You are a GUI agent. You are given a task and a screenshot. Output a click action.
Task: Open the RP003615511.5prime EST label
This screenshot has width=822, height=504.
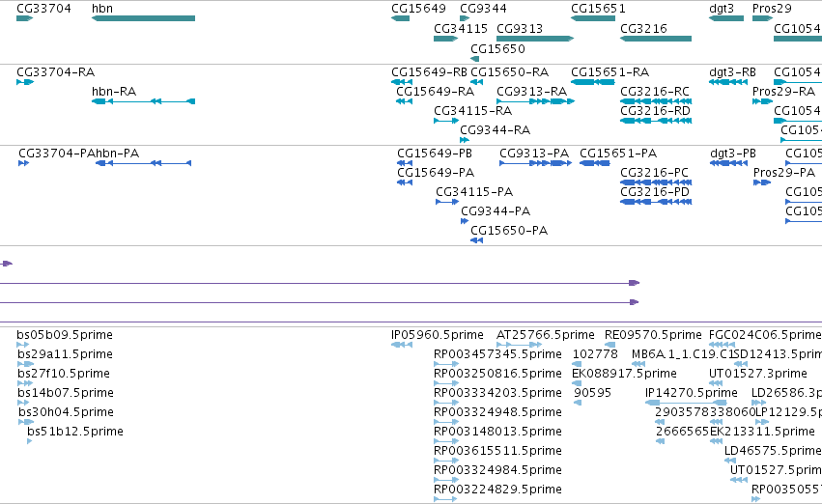[x=497, y=451]
